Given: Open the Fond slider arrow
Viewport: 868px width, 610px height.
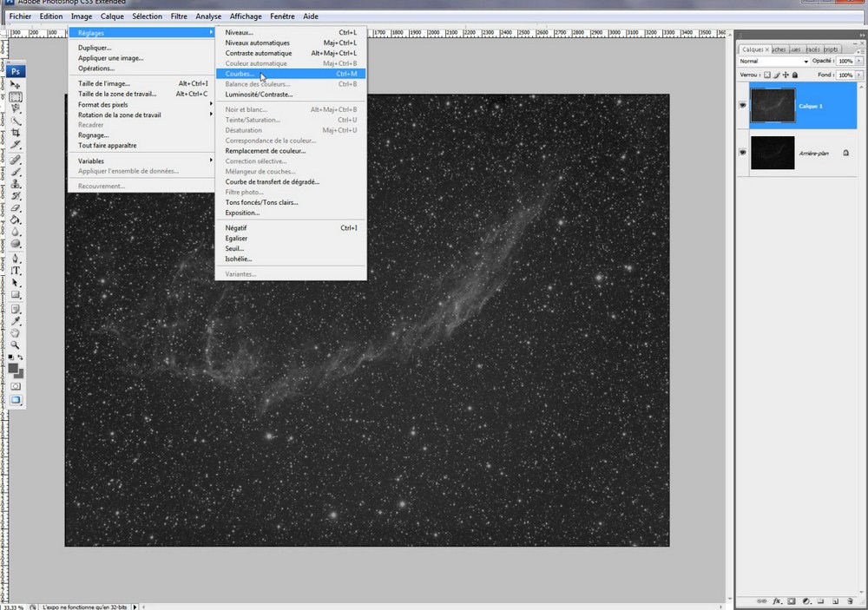Looking at the screenshot, I should [x=859, y=75].
